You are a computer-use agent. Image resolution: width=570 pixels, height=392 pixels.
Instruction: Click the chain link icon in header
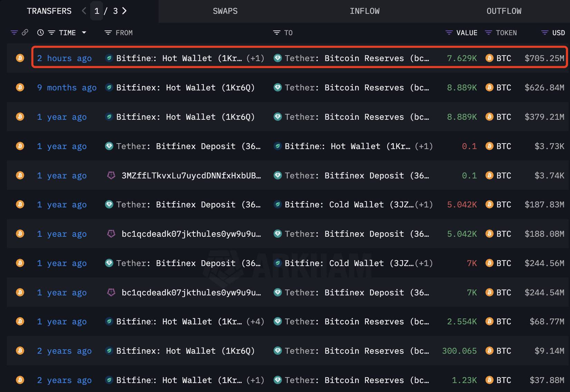[x=25, y=32]
